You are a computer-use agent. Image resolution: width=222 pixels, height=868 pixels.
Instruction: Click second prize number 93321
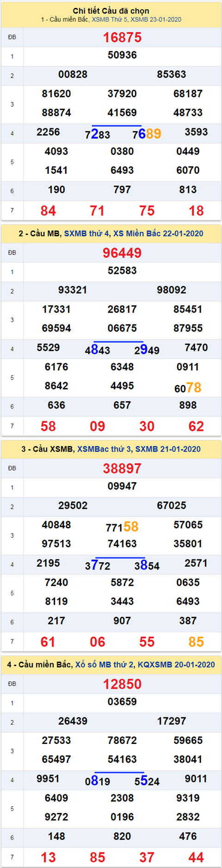(73, 290)
